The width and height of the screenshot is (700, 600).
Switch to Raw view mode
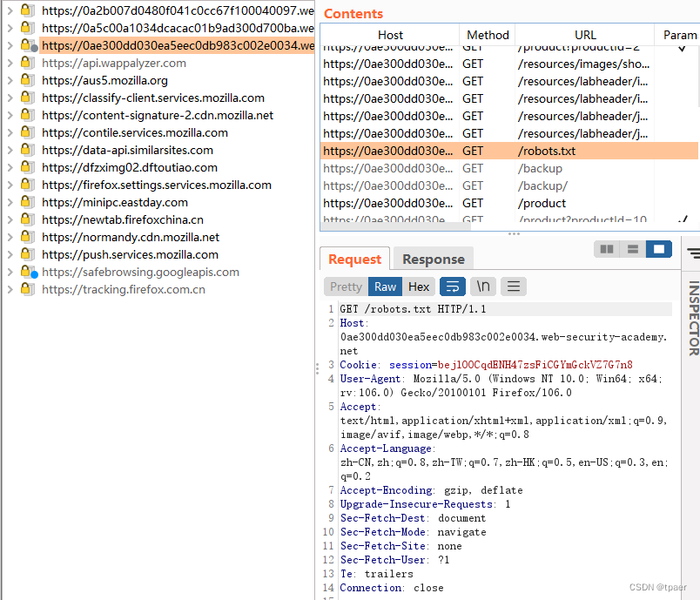click(385, 287)
